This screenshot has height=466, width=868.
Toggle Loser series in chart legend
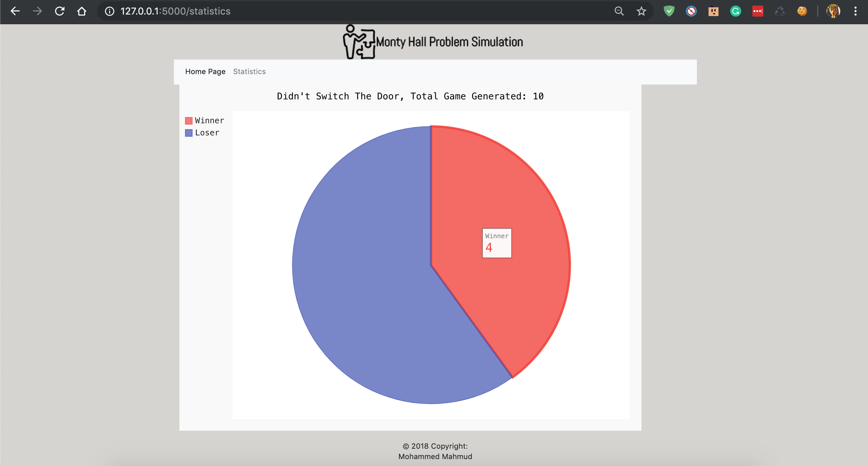click(202, 133)
